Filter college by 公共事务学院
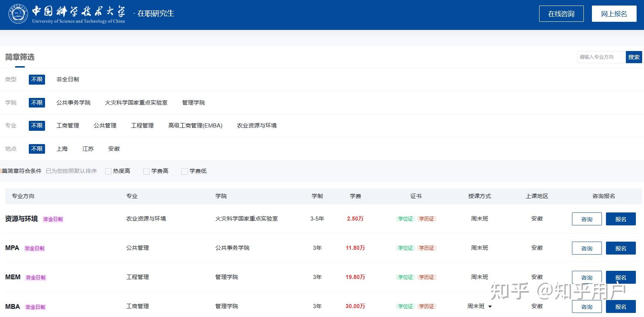 click(73, 102)
